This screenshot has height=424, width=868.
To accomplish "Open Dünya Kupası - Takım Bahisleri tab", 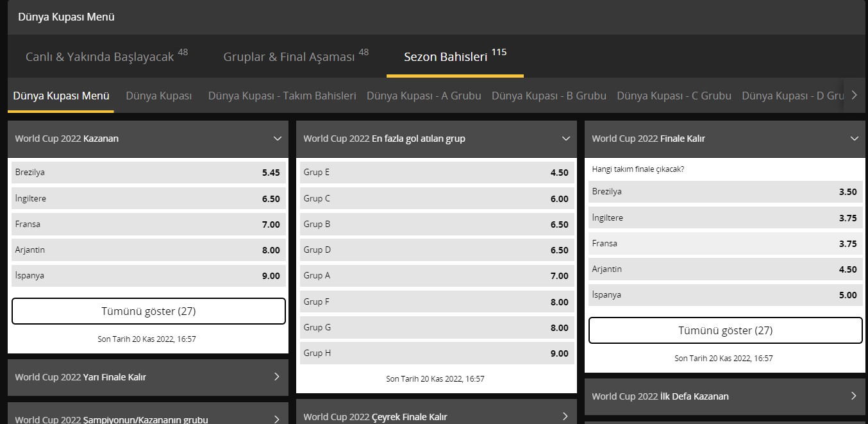I will pyautogui.click(x=282, y=96).
